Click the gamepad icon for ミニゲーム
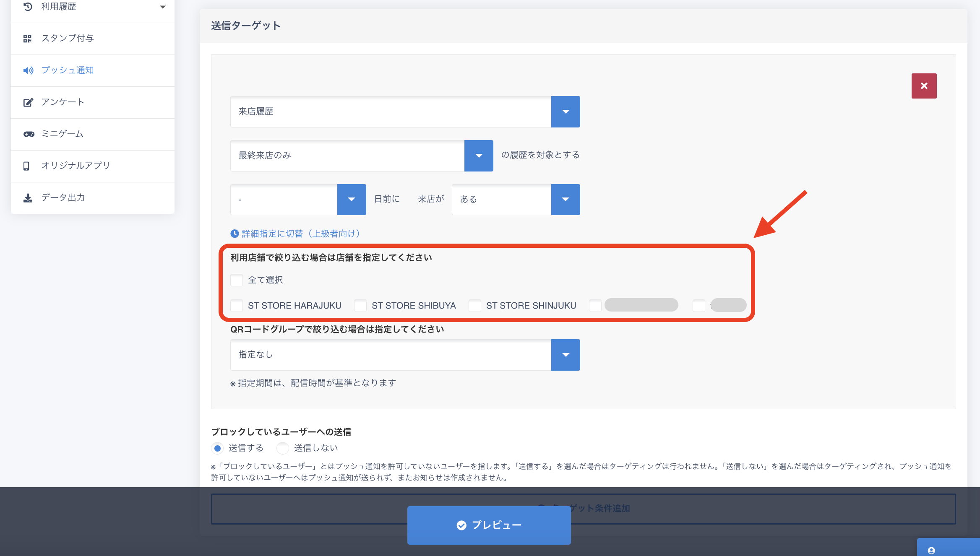The image size is (980, 556). click(29, 134)
